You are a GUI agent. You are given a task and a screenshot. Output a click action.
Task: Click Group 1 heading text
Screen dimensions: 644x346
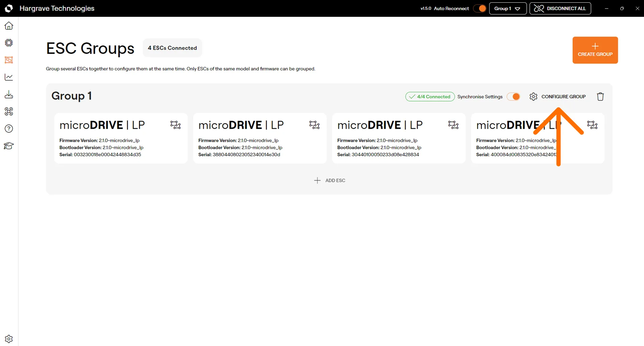72,96
